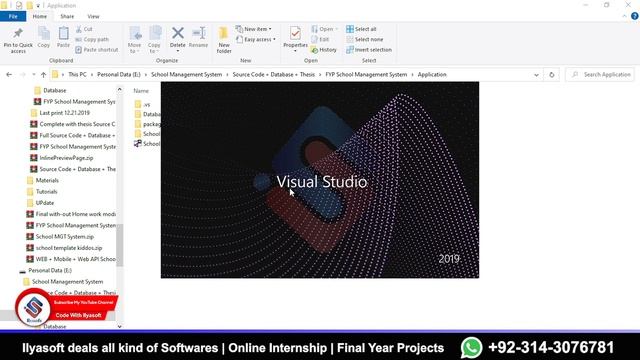Click Application breadcrumb segment
The height and width of the screenshot is (360, 640).
click(432, 75)
